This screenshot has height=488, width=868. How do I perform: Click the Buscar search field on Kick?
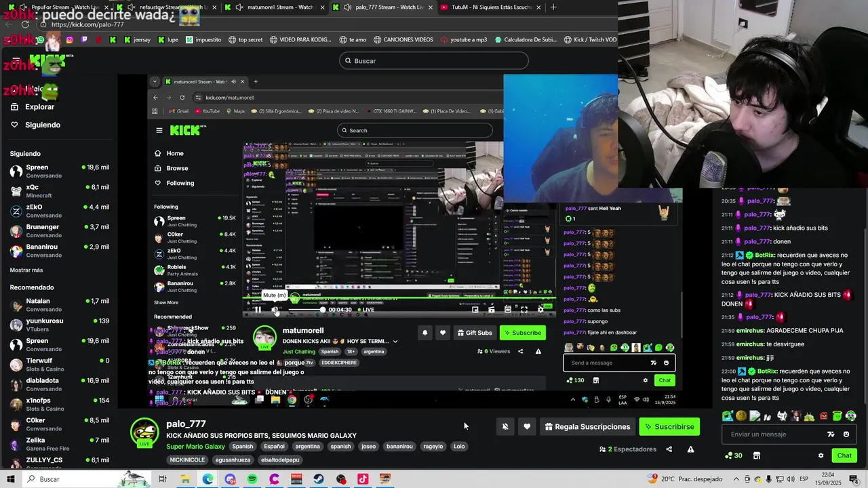tap(434, 61)
